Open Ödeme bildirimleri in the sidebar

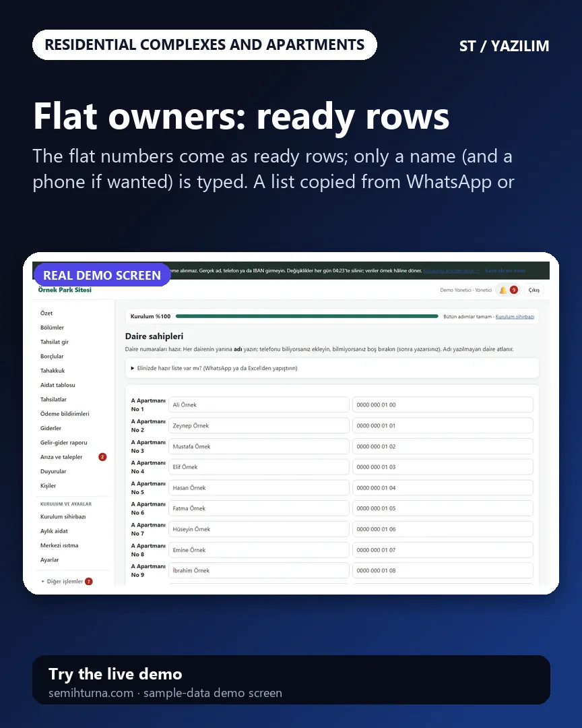click(x=65, y=414)
